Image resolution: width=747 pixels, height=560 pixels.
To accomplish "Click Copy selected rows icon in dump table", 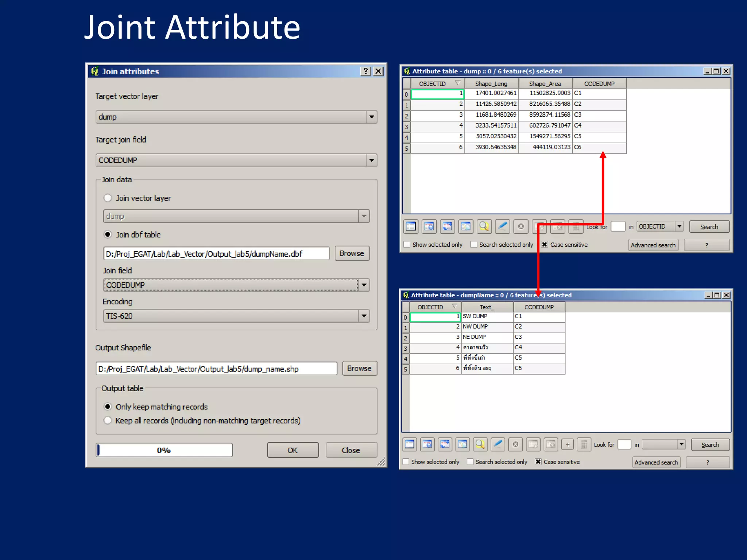I will click(466, 226).
